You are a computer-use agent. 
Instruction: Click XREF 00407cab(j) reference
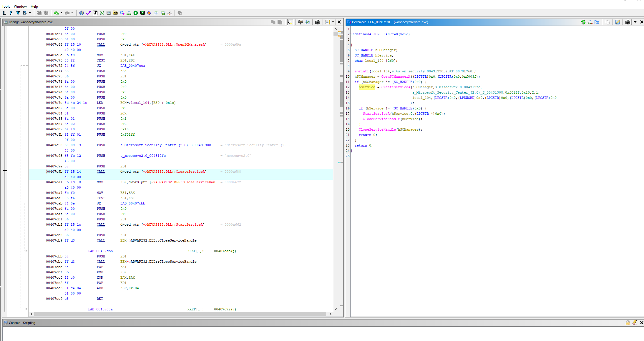[x=225, y=251]
